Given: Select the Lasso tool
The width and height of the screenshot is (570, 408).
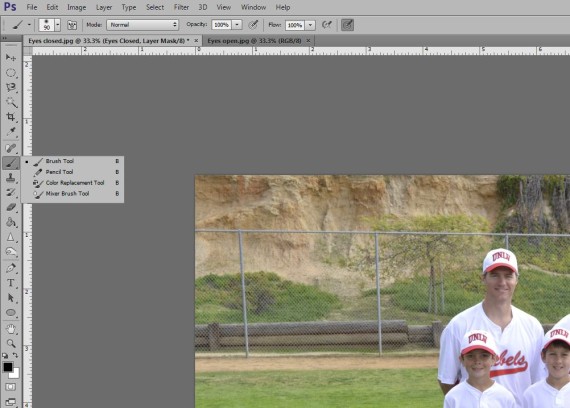Looking at the screenshot, I should click(11, 87).
